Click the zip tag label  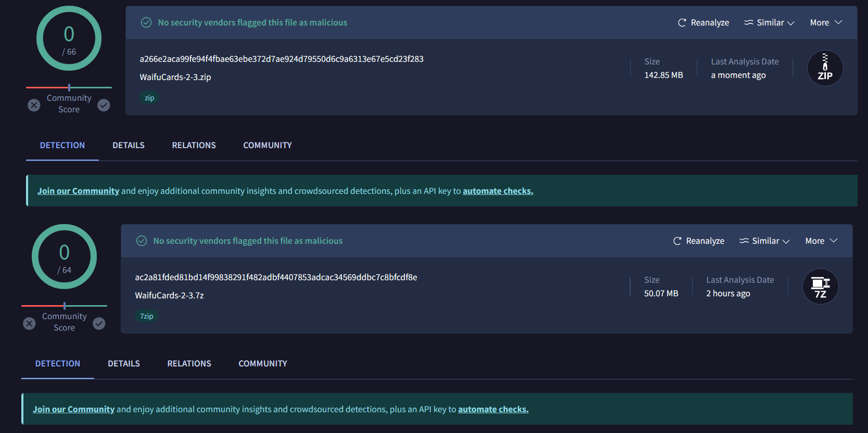click(x=149, y=98)
